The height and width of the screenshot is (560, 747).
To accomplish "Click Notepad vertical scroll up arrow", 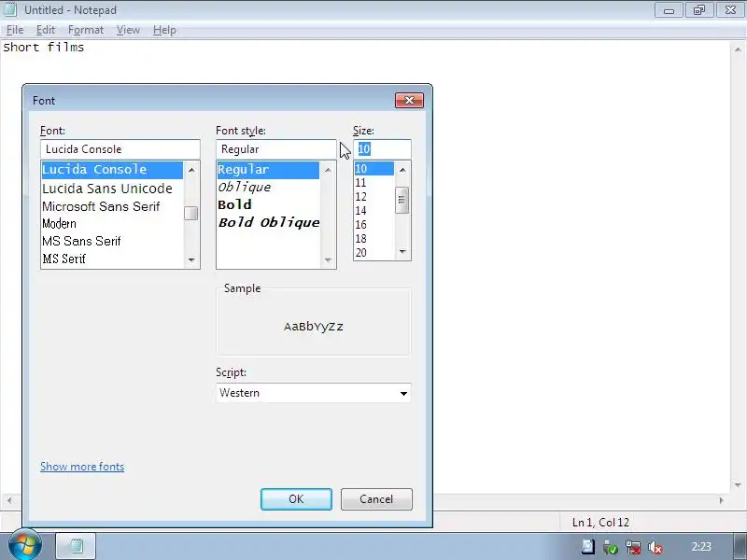I will pyautogui.click(x=738, y=49).
